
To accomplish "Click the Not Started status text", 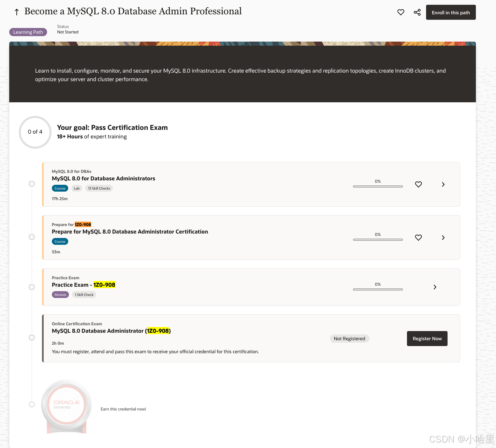I will tap(68, 32).
